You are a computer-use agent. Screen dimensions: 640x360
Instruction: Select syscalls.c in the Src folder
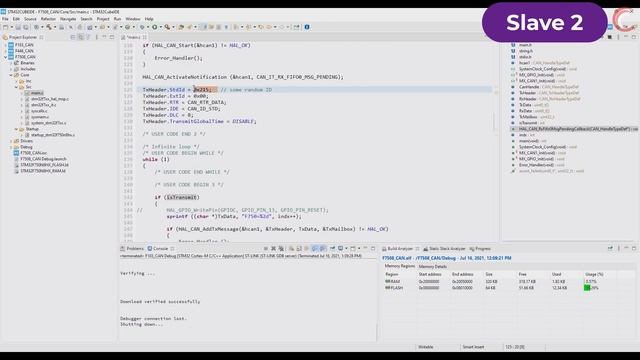click(39, 111)
